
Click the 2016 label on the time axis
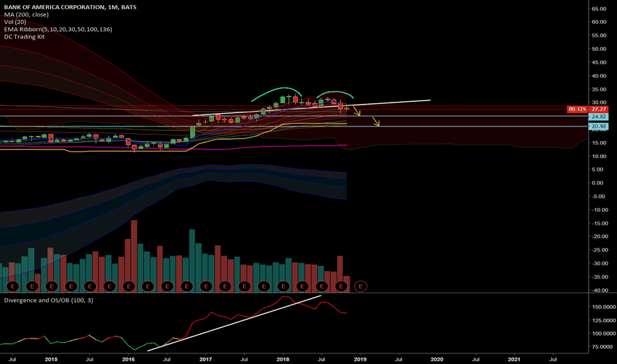(128, 359)
